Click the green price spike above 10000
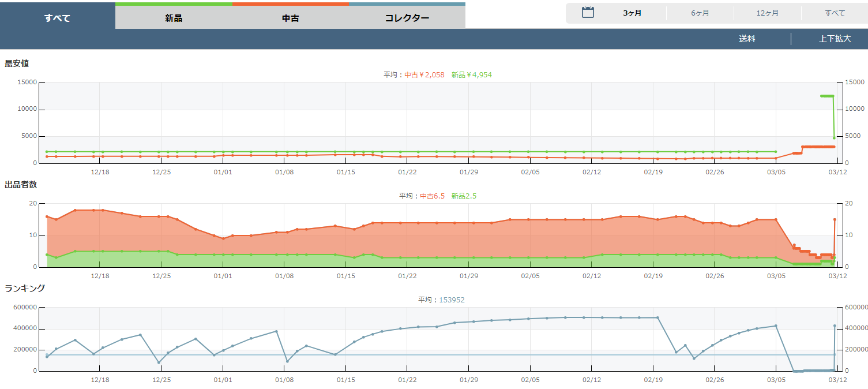 (x=826, y=96)
